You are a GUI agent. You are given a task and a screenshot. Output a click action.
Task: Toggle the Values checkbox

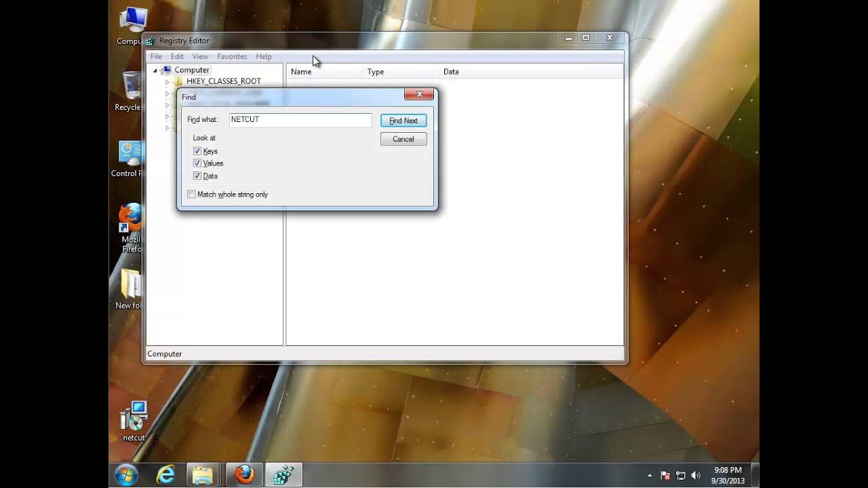click(197, 163)
